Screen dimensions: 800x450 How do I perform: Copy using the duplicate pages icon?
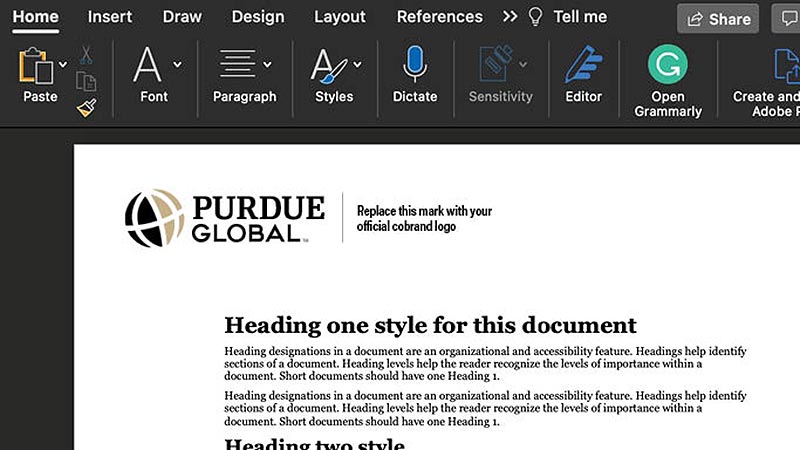[x=86, y=82]
